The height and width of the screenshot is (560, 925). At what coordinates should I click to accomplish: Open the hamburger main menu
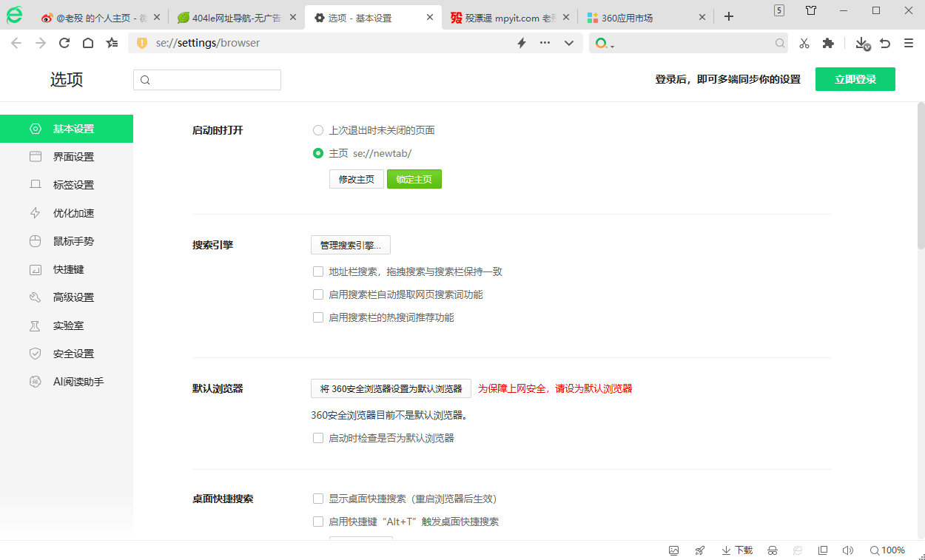pos(909,43)
